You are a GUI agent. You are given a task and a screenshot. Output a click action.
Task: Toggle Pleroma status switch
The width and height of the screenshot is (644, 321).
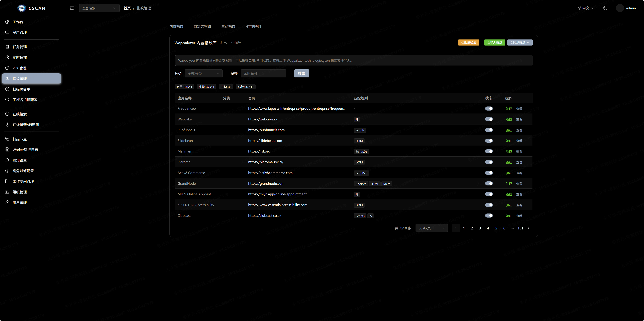point(489,162)
